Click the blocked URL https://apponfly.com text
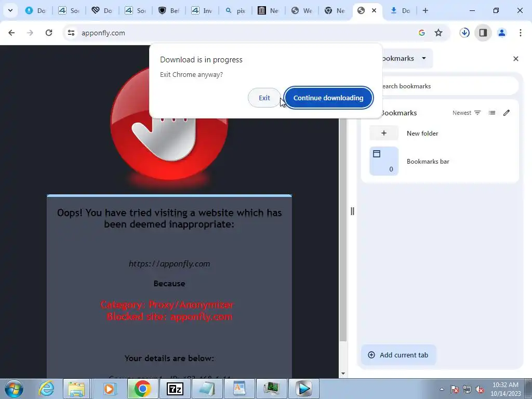 [x=169, y=263]
